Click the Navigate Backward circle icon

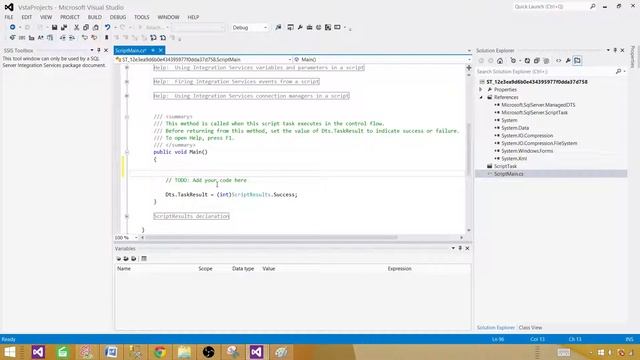[13, 27]
